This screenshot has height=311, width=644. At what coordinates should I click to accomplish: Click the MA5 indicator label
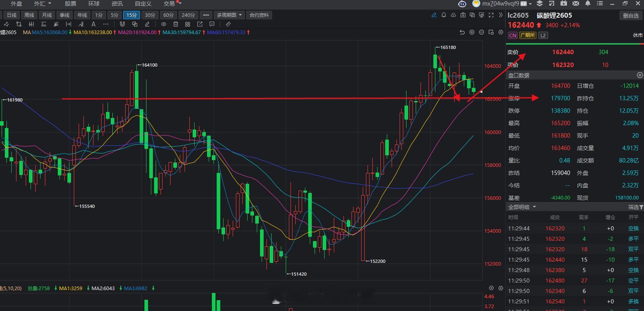click(x=49, y=32)
